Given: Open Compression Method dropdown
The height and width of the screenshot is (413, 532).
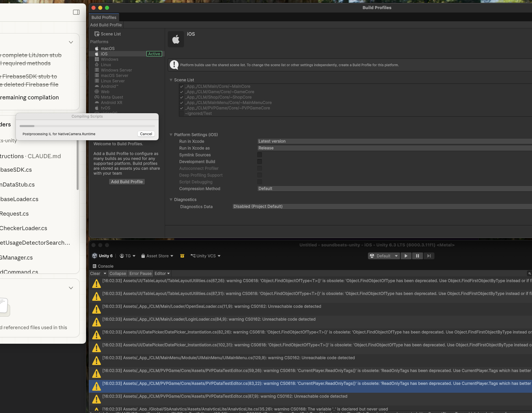Looking at the screenshot, I should (394, 189).
